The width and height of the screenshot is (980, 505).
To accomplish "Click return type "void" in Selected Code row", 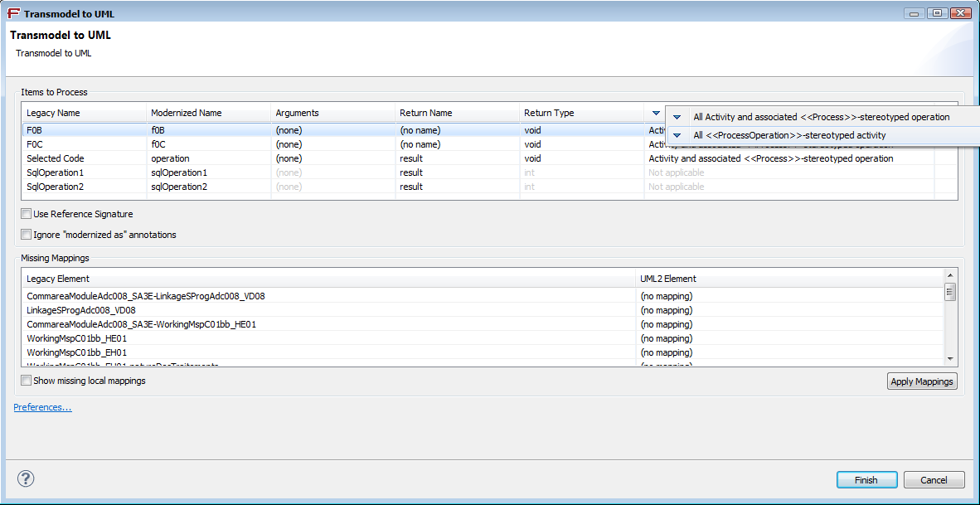I will tap(581, 158).
